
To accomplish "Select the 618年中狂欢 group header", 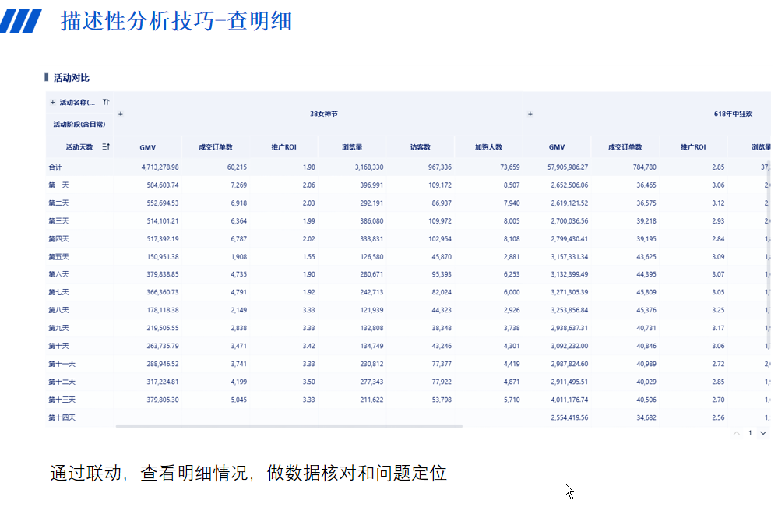I will [733, 114].
